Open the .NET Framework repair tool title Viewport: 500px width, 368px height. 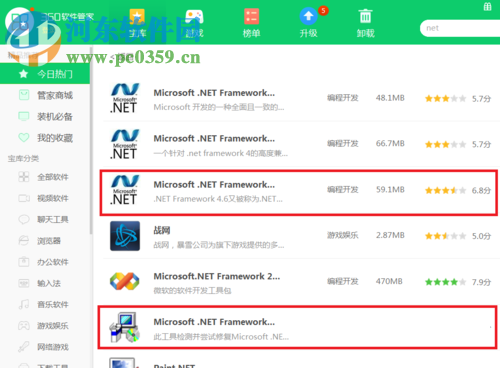214,322
